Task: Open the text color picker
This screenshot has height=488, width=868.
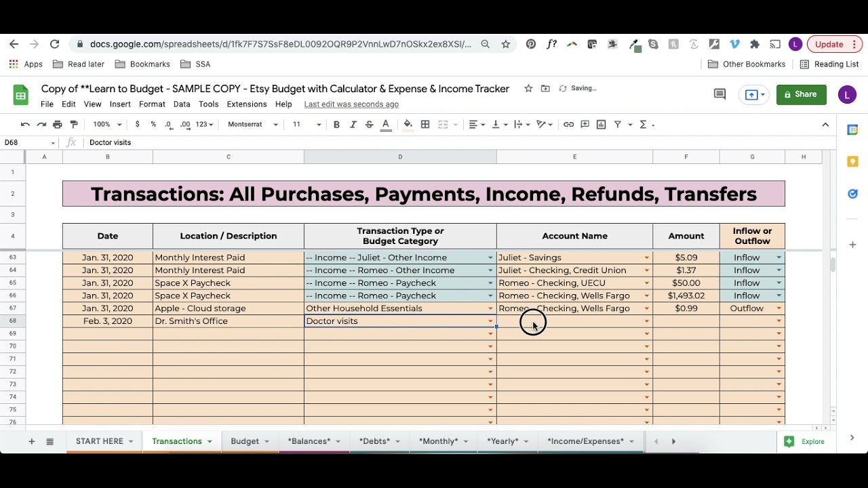Action: pos(386,125)
